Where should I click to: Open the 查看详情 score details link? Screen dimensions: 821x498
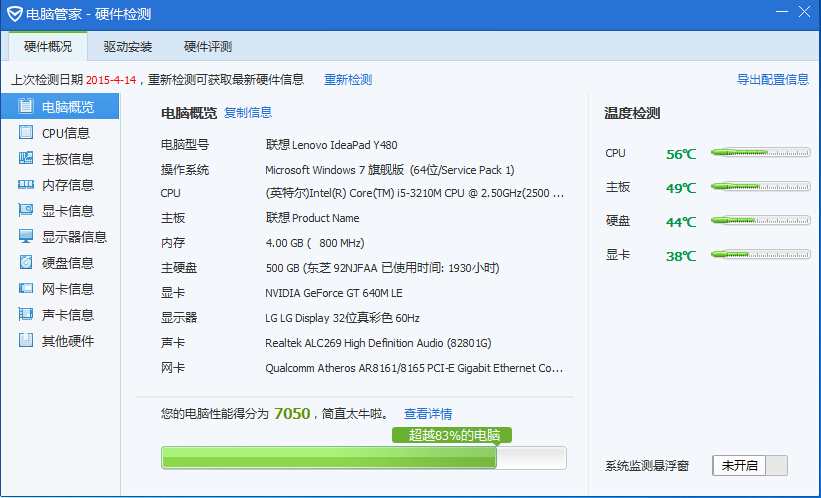tap(428, 414)
